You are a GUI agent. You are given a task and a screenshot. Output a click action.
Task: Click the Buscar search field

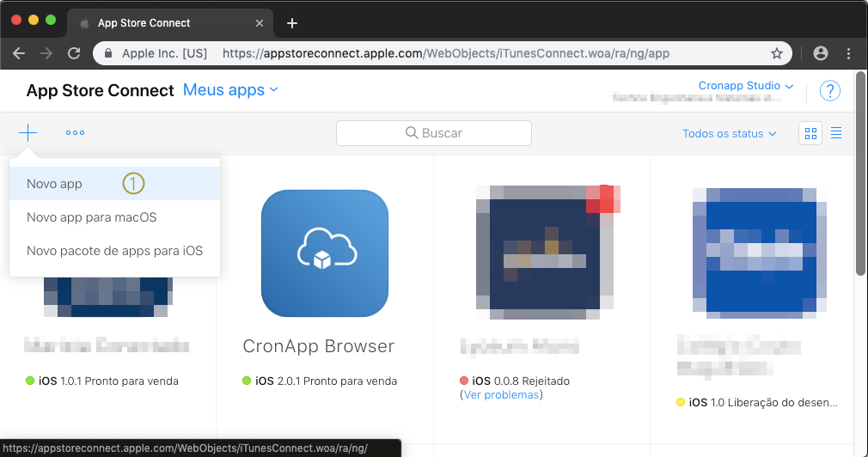[x=434, y=133]
